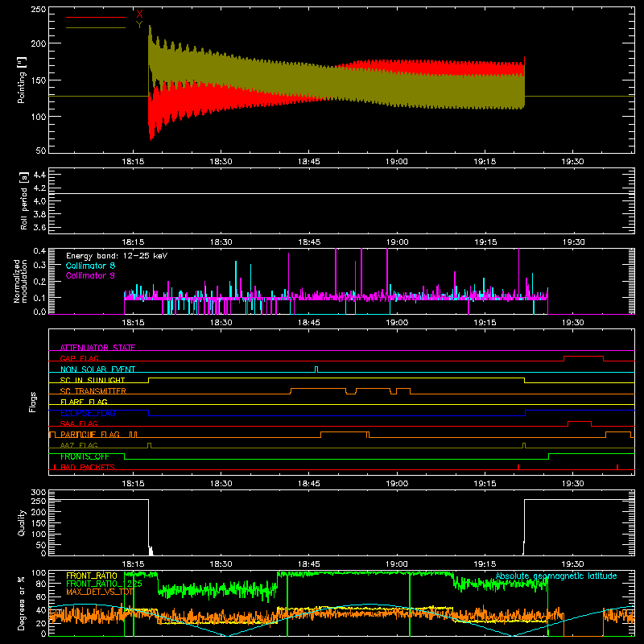Select the Roll period axis title
This screenshot has height=644, width=644.
pyautogui.click(x=23, y=200)
